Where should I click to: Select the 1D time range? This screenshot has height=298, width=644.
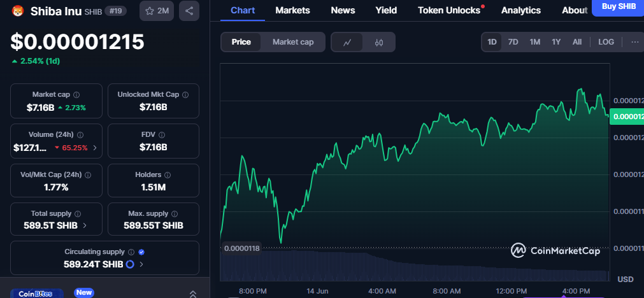pos(492,42)
